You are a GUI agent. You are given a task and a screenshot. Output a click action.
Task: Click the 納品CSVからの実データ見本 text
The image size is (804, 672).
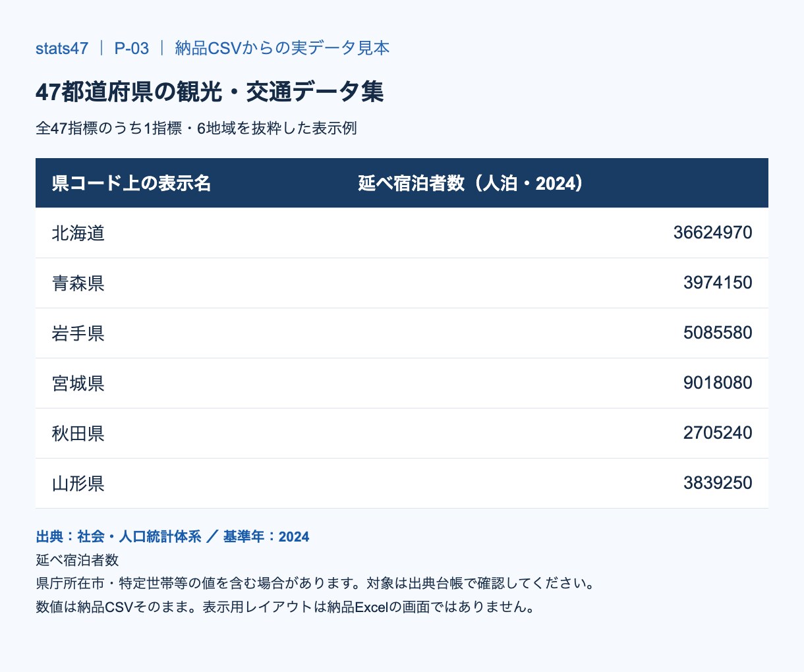pyautogui.click(x=282, y=48)
